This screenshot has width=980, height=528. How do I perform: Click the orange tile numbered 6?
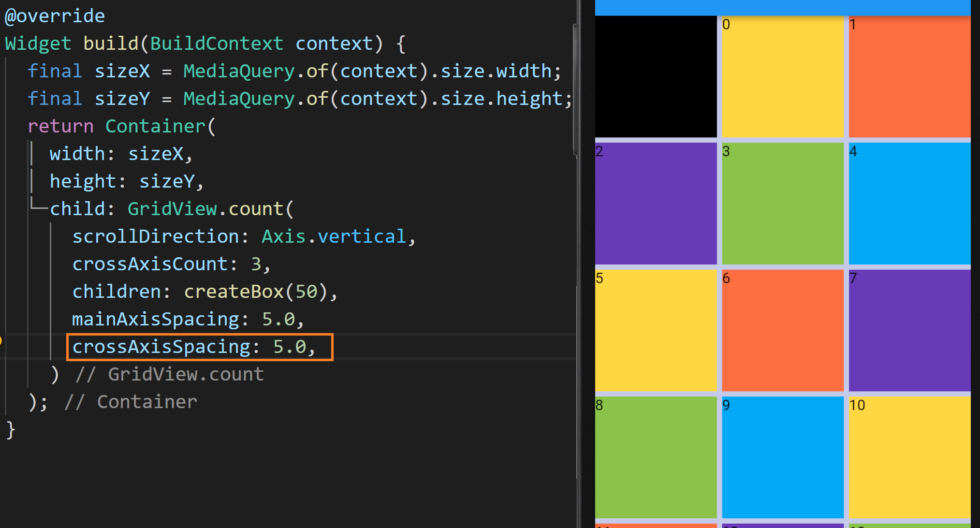[x=782, y=330]
